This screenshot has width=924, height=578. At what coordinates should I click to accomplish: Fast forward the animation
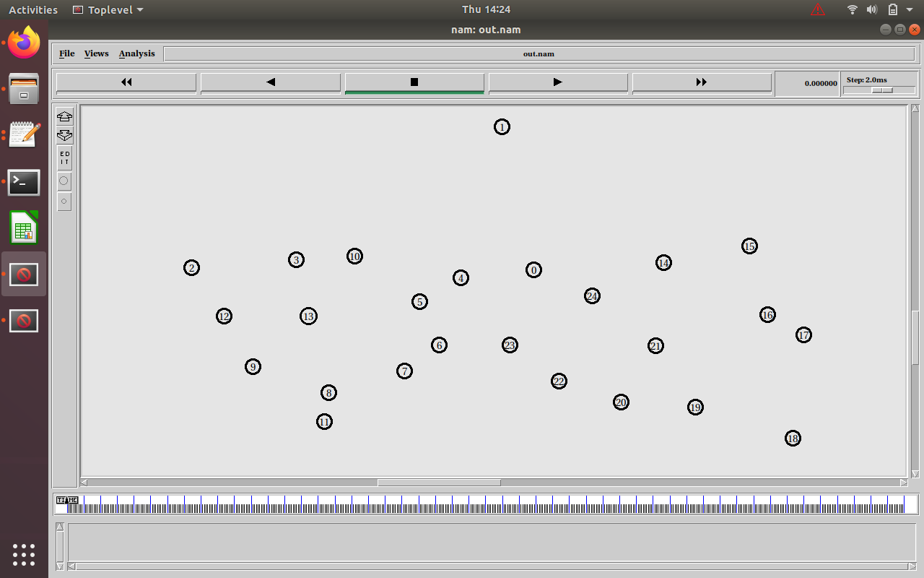(702, 82)
